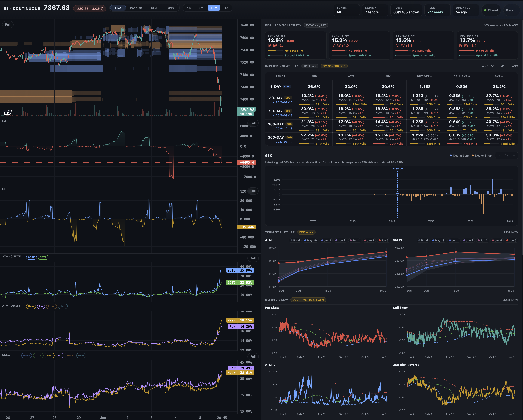
Task: Click Full on the NΓ chart
Action: coord(253,191)
